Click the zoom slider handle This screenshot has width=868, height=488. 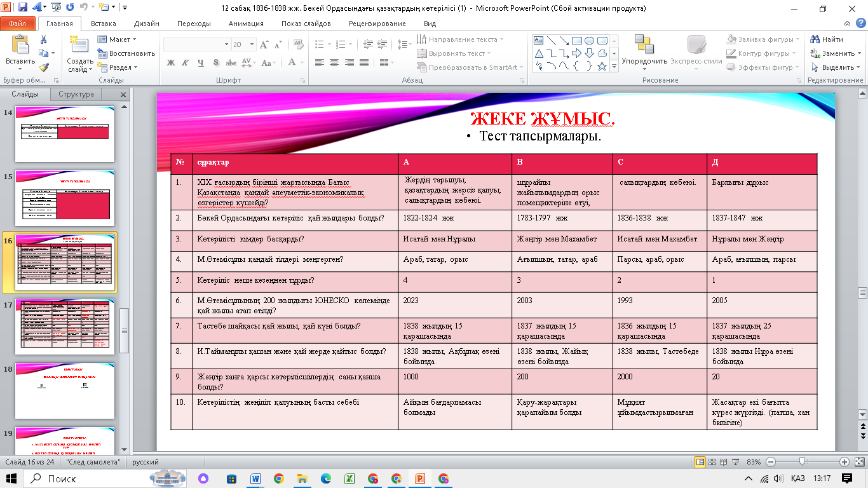(x=803, y=462)
